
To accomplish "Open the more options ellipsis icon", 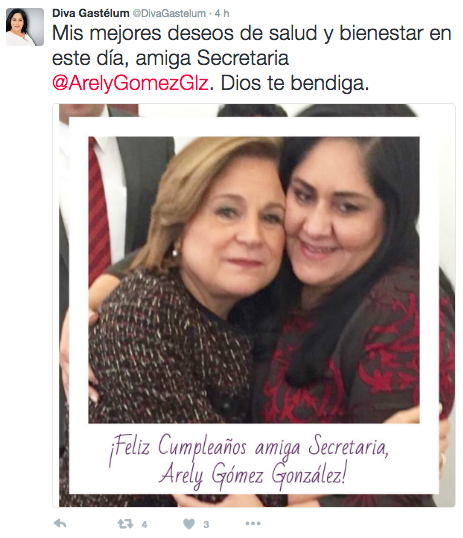I will [x=253, y=523].
